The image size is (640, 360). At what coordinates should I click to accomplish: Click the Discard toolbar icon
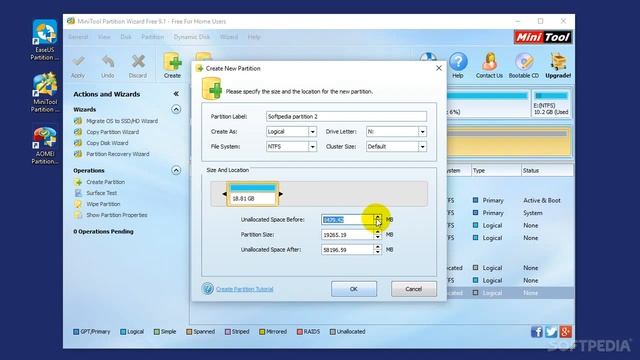coord(138,66)
